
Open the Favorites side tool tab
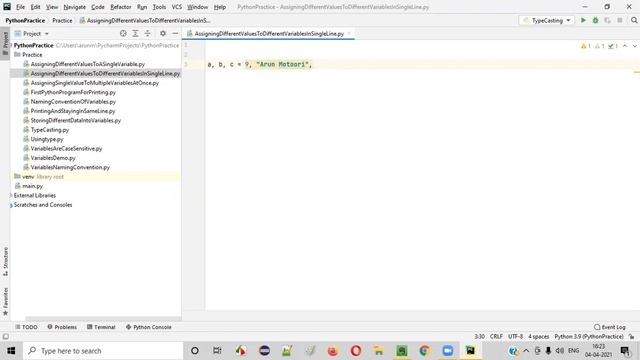(5, 301)
